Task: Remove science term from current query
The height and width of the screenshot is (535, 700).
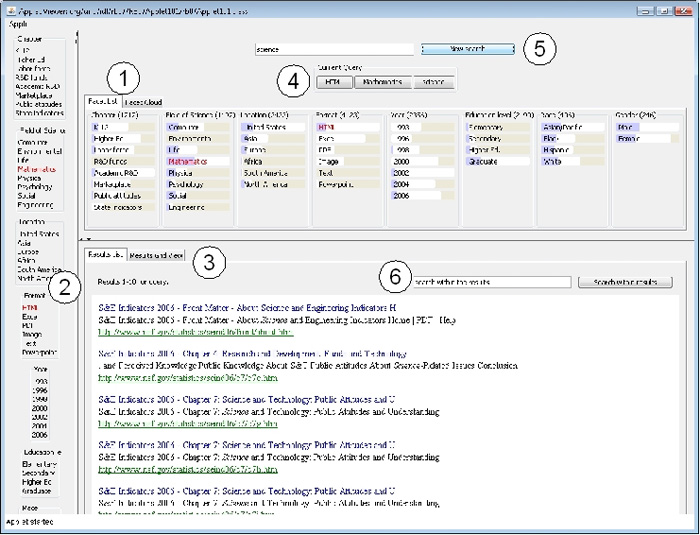Action: point(432,83)
